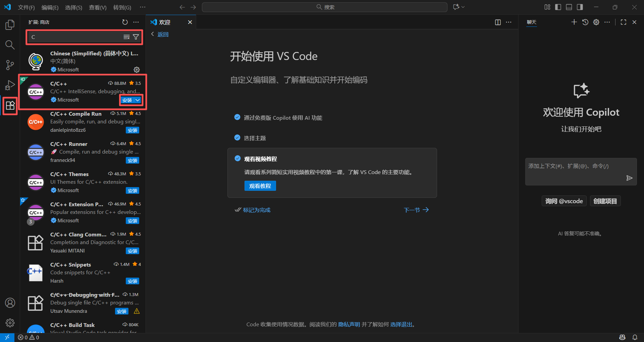Open the Accounts icon in activity bar

(10, 303)
